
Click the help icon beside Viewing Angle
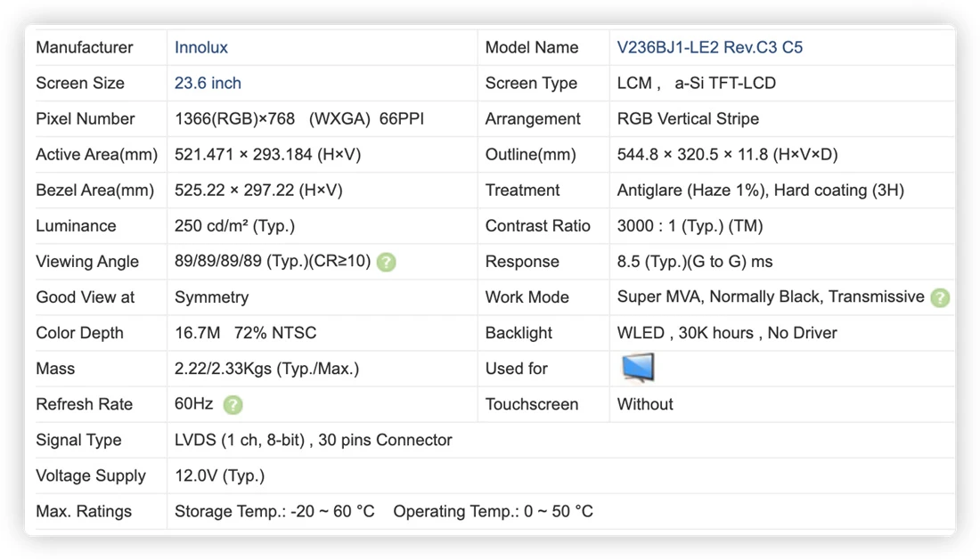(x=387, y=263)
